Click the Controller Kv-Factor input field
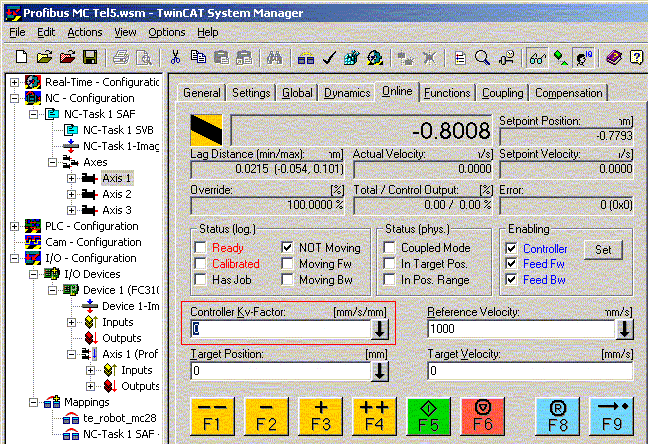 click(x=281, y=329)
